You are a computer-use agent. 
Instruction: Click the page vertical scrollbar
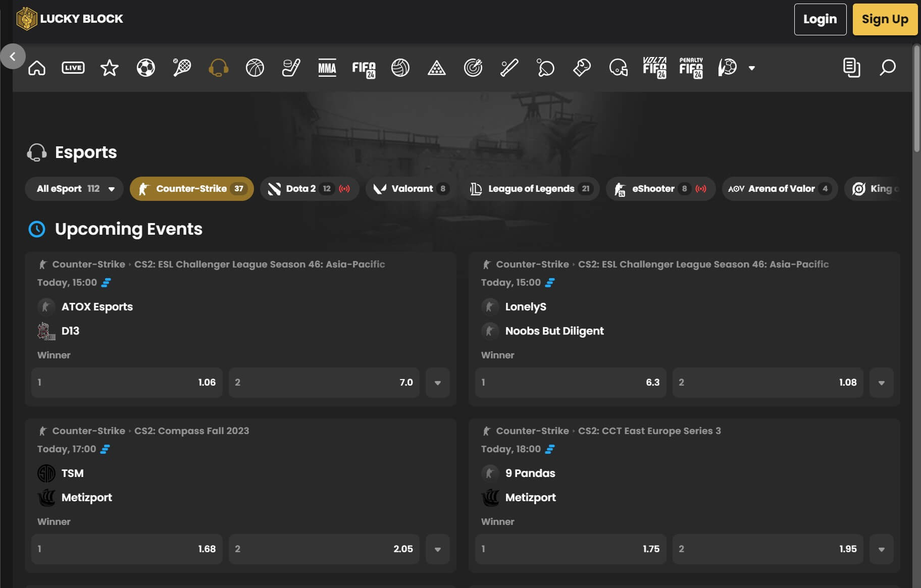[916, 99]
